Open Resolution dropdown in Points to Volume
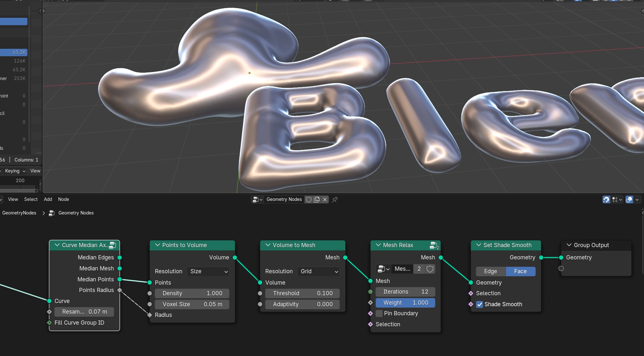 [208, 271]
